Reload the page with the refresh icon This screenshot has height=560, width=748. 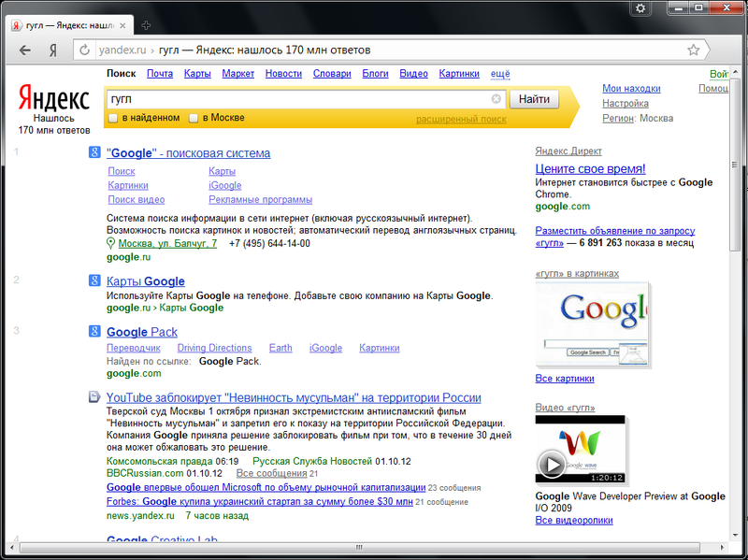[84, 50]
